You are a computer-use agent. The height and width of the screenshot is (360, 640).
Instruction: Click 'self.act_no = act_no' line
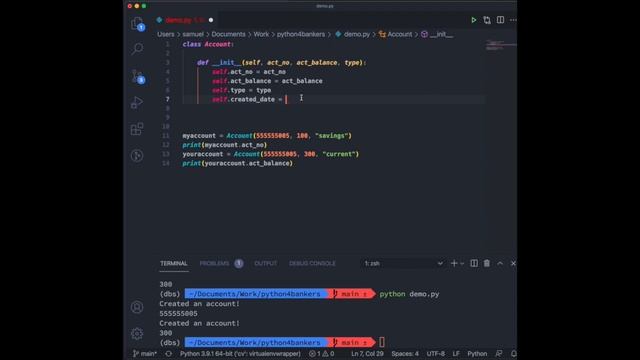click(x=249, y=72)
